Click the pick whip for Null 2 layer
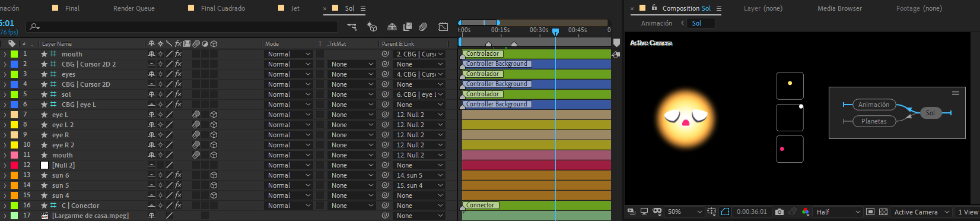Screen dimensions: 980x221 pos(385,165)
